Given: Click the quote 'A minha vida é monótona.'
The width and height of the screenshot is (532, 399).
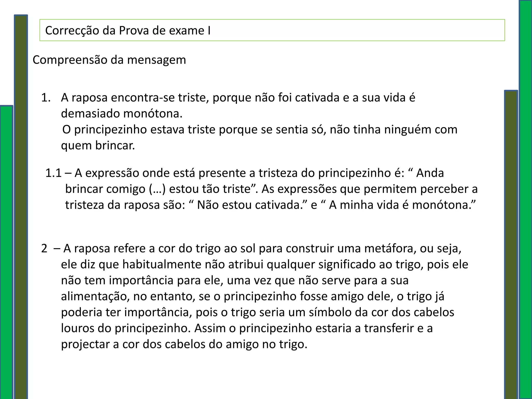Looking at the screenshot, I should coord(402,205).
